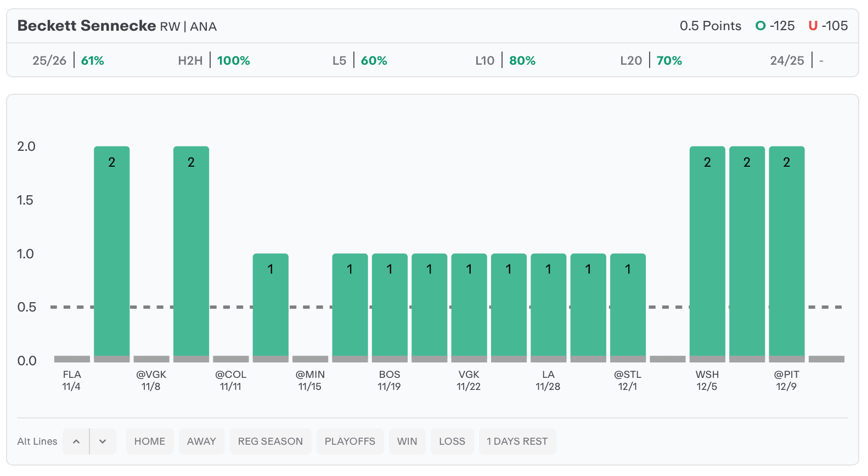Click the Beckett Sennecke player name

(x=87, y=26)
